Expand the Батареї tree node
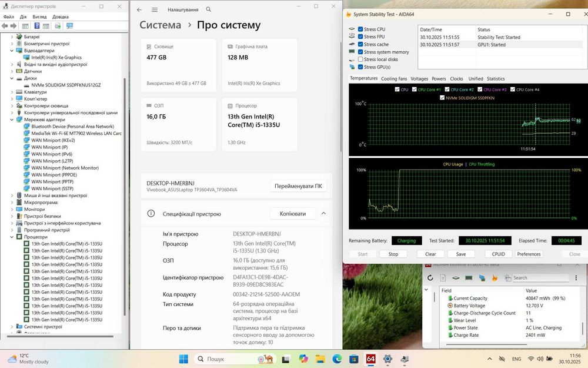 tap(12, 37)
